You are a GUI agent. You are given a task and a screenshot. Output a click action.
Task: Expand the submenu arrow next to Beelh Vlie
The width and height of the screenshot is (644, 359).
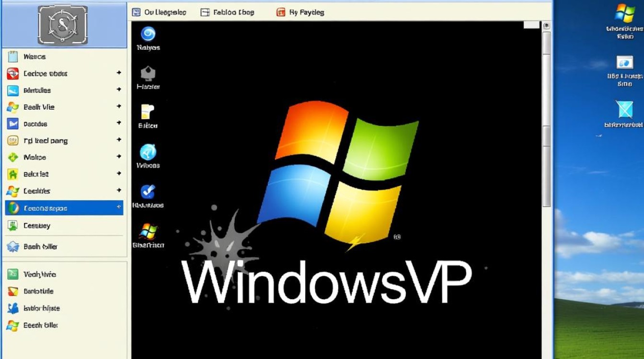tap(118, 107)
